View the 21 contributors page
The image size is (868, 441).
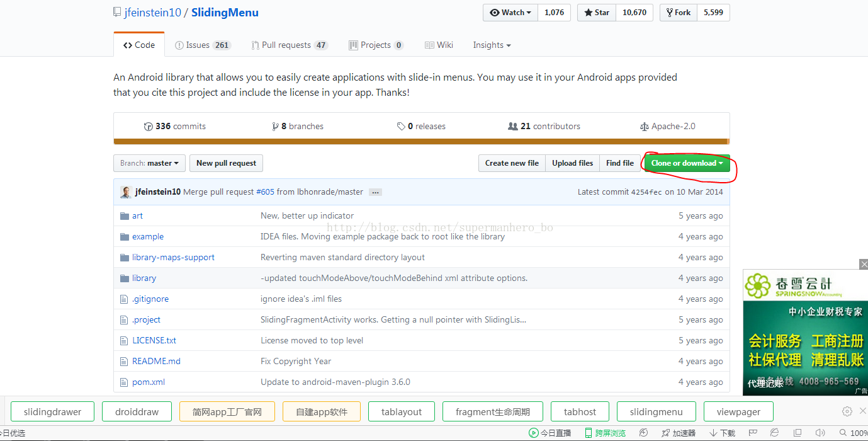544,126
